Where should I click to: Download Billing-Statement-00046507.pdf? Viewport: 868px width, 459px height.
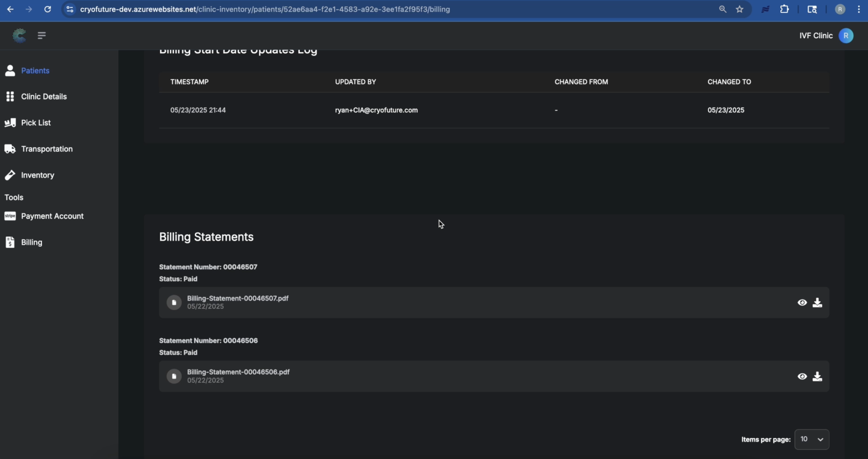[x=817, y=302]
